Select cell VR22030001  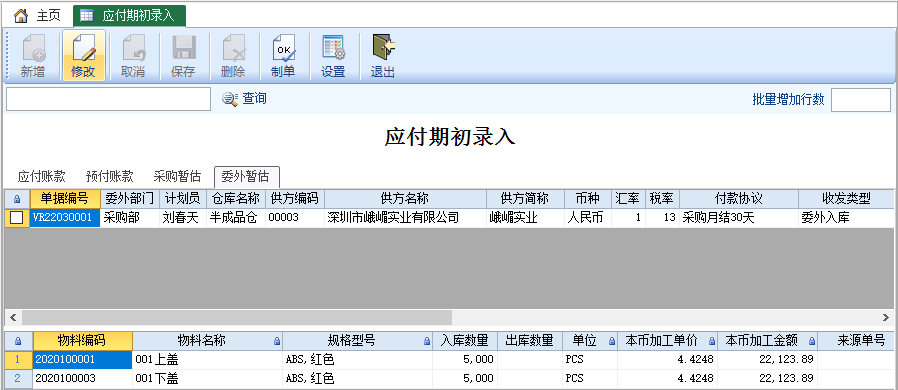(x=65, y=218)
